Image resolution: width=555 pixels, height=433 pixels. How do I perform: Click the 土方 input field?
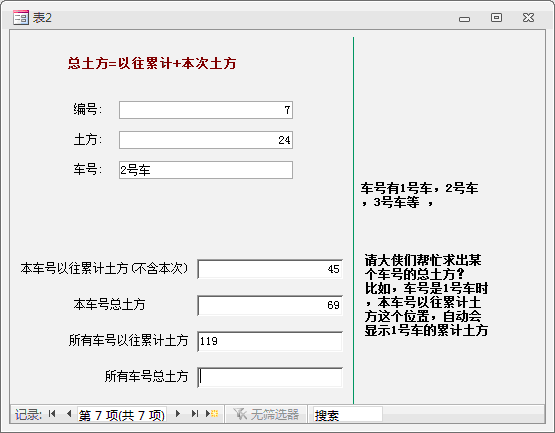click(206, 140)
